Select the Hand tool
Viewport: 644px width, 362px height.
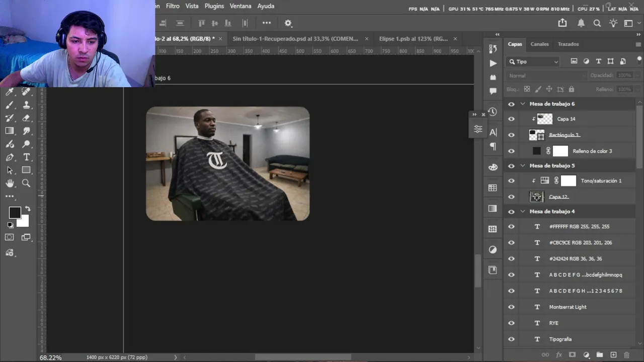pos(10,184)
